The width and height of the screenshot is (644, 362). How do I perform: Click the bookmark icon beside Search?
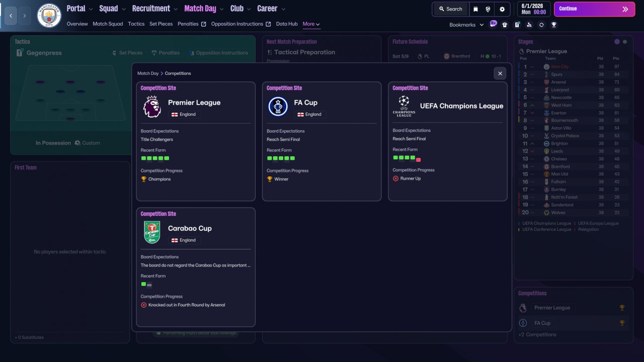point(475,9)
